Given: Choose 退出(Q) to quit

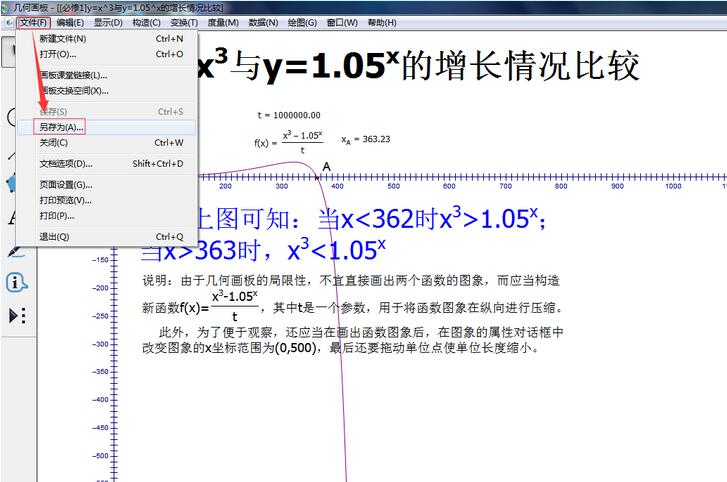Looking at the screenshot, I should (107, 236).
